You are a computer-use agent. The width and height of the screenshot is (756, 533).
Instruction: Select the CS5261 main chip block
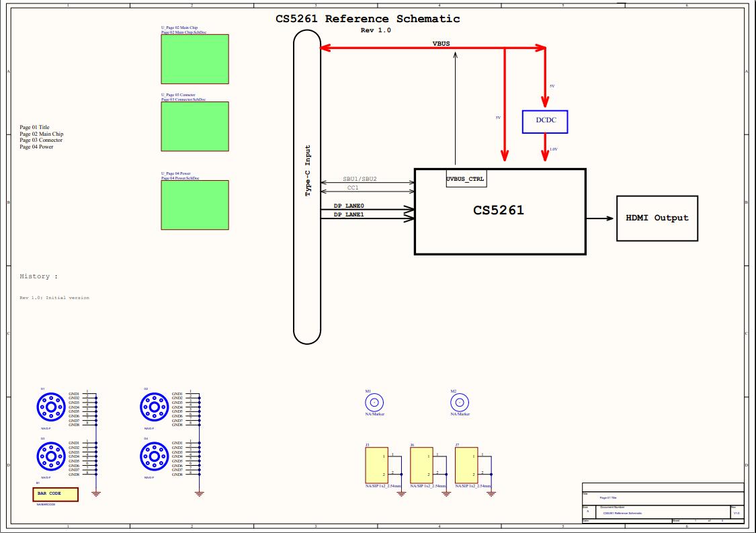pyautogui.click(x=501, y=210)
